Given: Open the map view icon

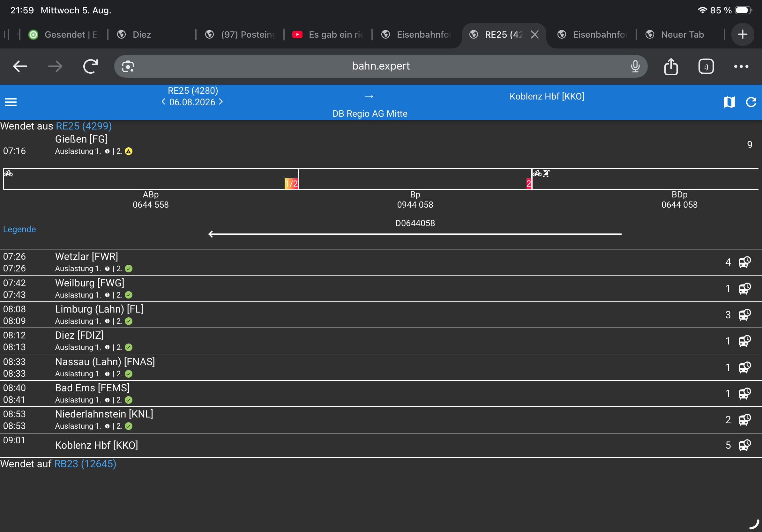Looking at the screenshot, I should click(729, 102).
